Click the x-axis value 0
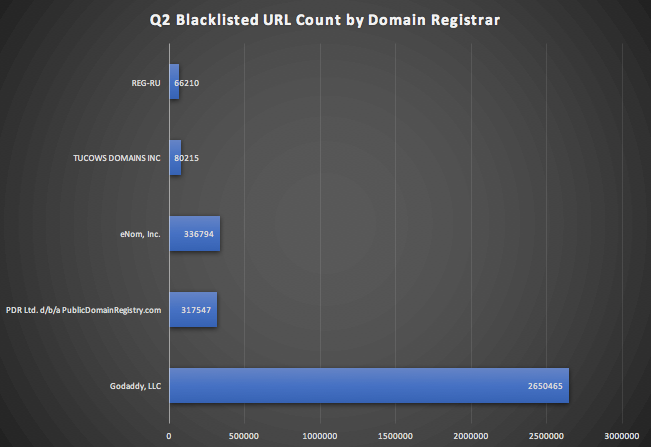651x447 pixels. click(x=169, y=436)
